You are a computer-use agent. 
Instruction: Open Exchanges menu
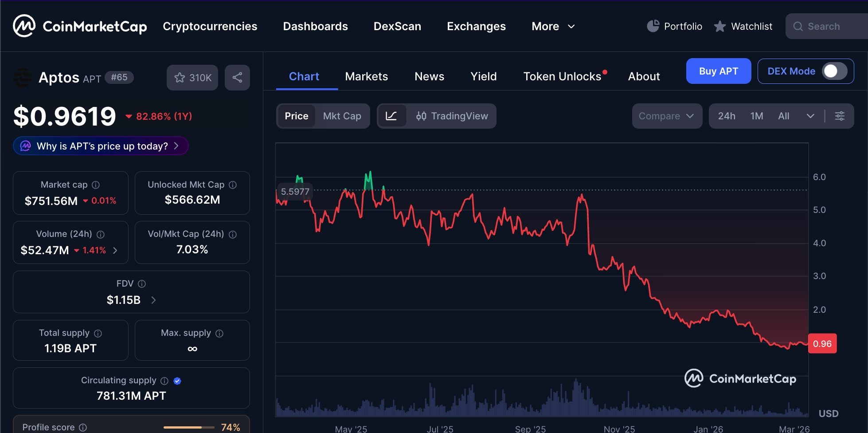(476, 26)
